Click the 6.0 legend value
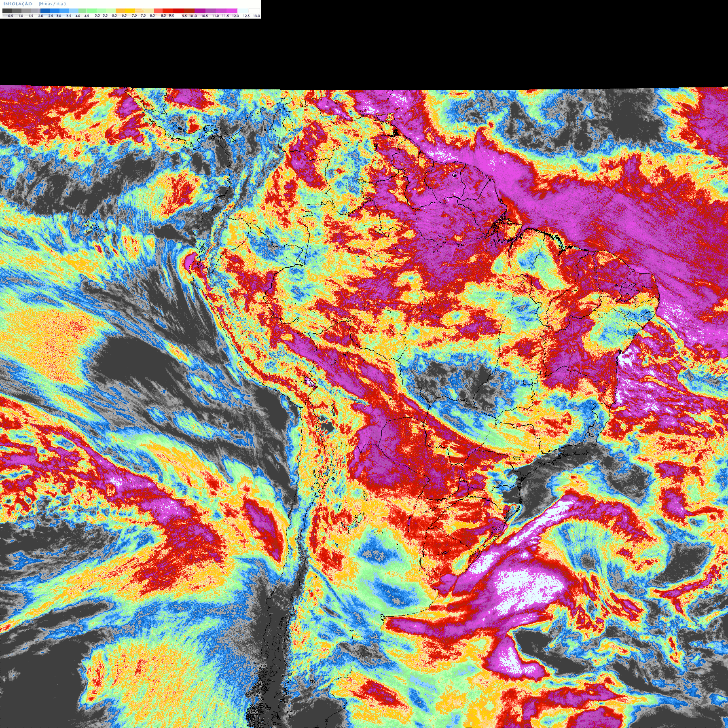728x728 pixels. click(114, 15)
